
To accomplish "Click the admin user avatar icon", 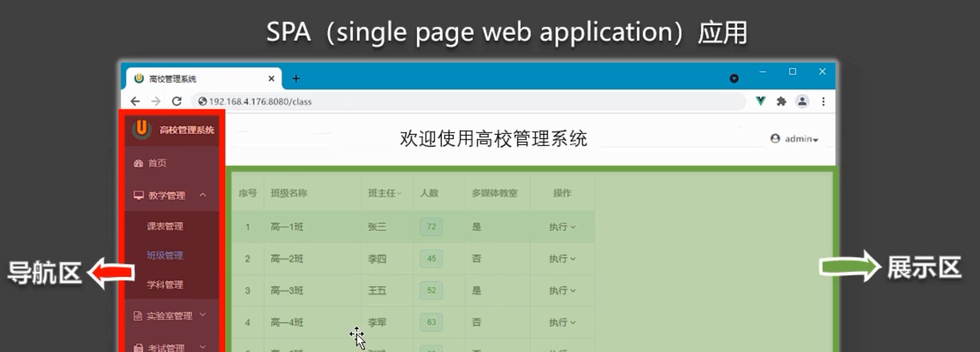I will point(775,138).
